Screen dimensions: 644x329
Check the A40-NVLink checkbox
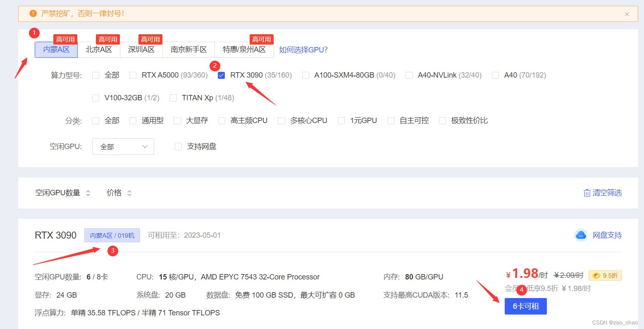(409, 75)
